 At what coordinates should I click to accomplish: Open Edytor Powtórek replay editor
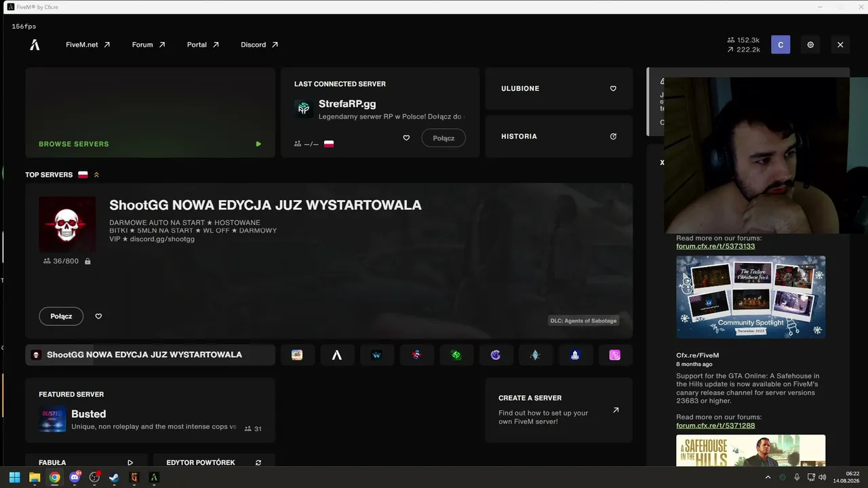click(x=214, y=462)
